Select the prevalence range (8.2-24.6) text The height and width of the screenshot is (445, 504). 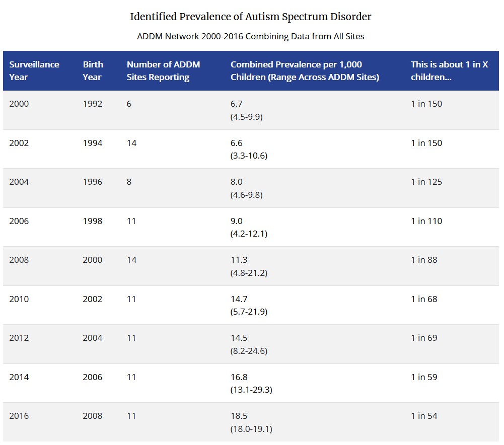(x=249, y=351)
